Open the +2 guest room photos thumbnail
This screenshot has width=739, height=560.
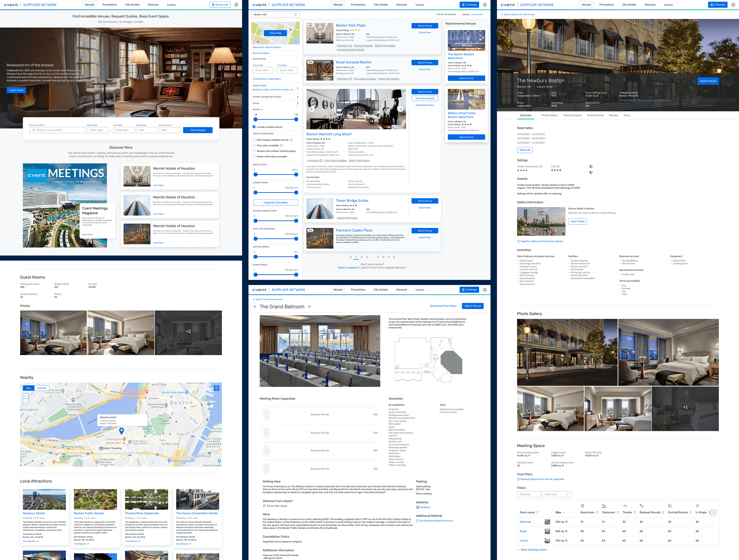188,333
